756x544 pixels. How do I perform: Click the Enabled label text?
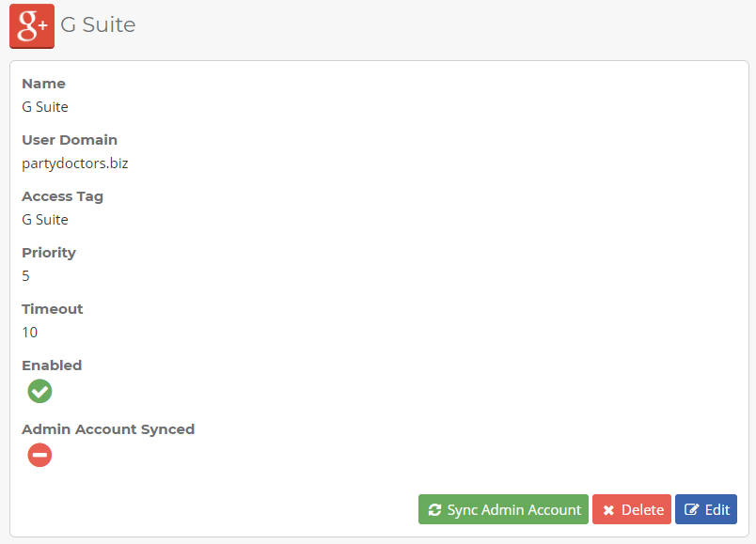pos(52,365)
